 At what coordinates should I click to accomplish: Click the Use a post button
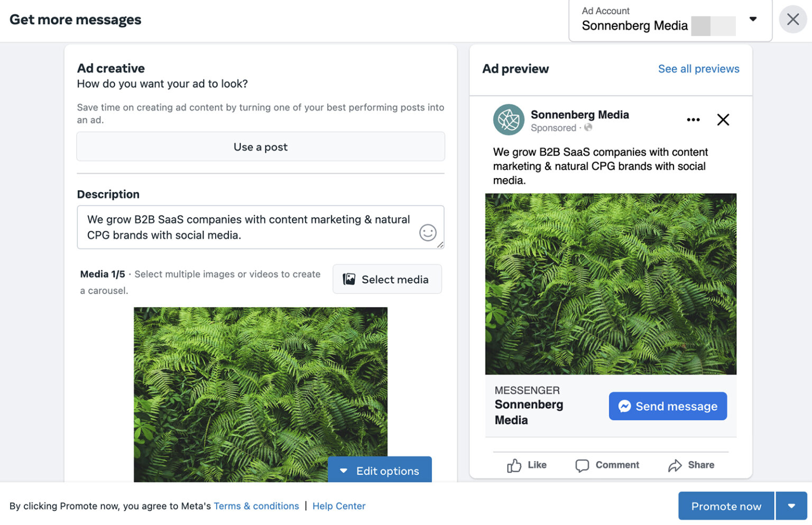(260, 146)
